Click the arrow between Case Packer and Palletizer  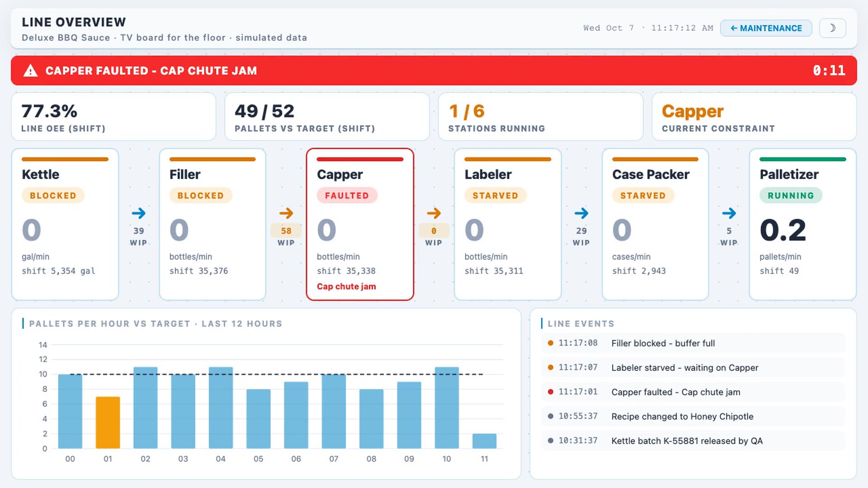tap(729, 213)
